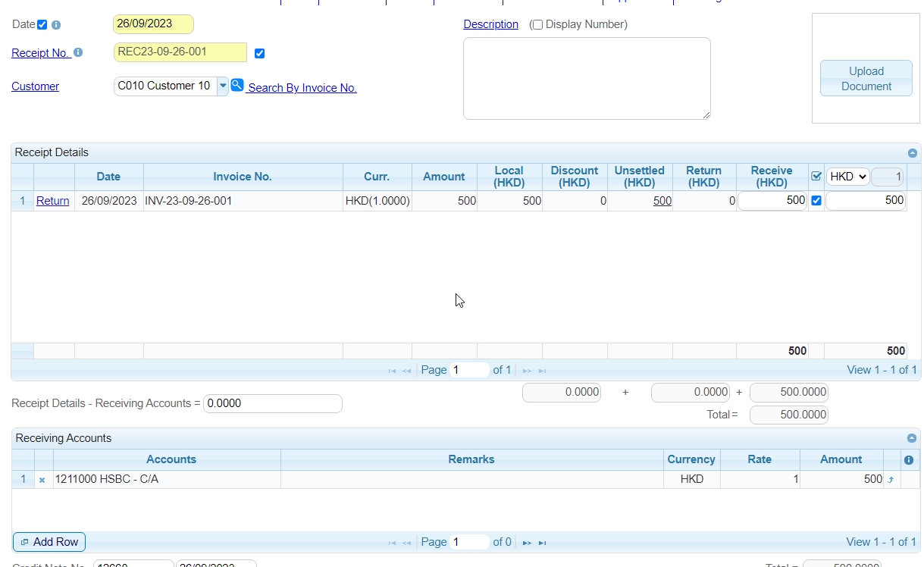Open the Search By Invoice No. link
The height and width of the screenshot is (567, 924).
click(x=302, y=88)
